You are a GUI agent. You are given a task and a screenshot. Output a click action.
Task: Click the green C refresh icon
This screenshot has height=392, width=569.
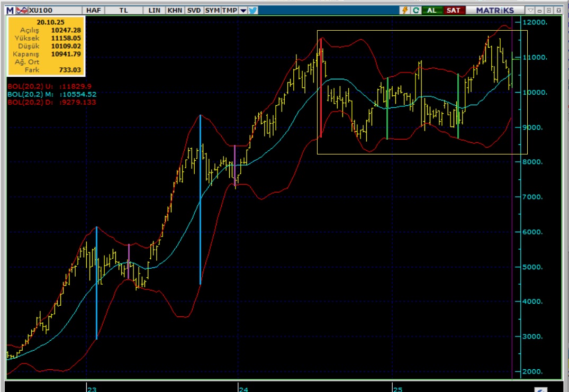click(x=416, y=10)
